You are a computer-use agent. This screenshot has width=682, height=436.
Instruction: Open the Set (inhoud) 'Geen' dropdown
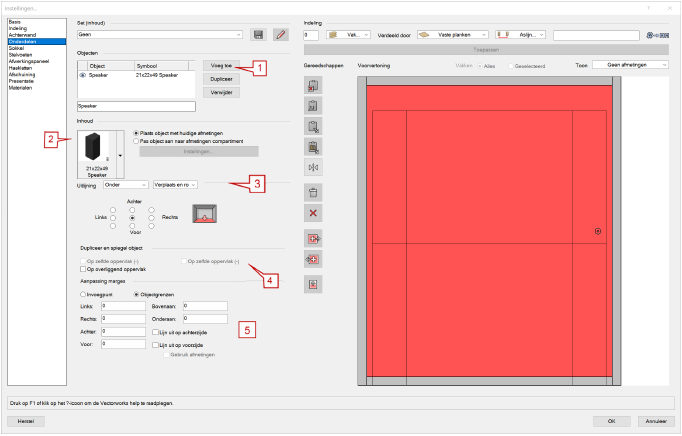(160, 34)
